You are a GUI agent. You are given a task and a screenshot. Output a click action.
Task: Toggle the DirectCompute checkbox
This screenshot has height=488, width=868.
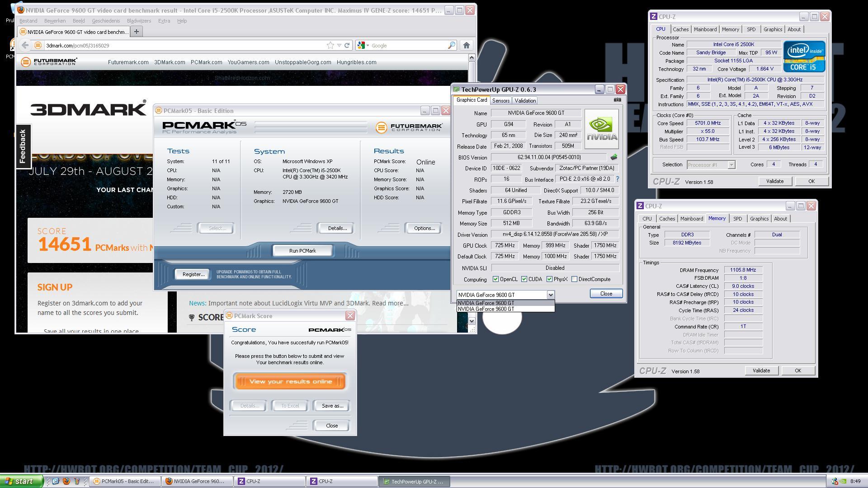tap(574, 279)
